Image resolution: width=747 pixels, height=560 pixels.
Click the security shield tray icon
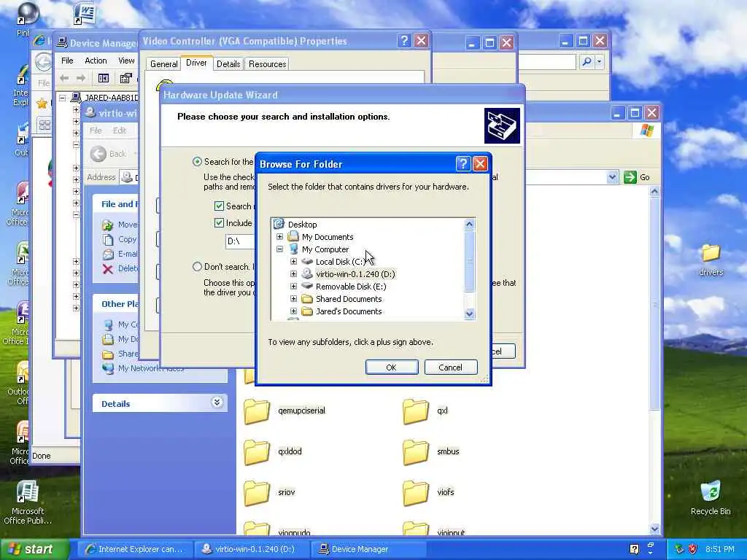coord(692,549)
